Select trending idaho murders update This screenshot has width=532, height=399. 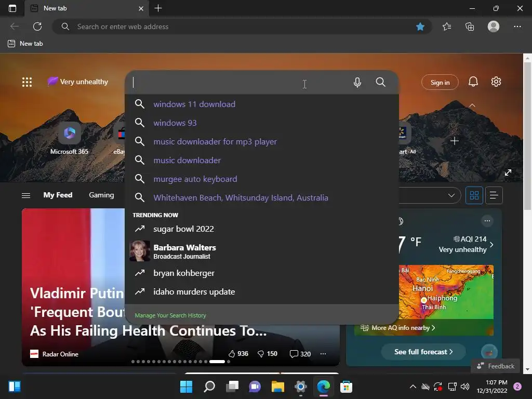262,291
